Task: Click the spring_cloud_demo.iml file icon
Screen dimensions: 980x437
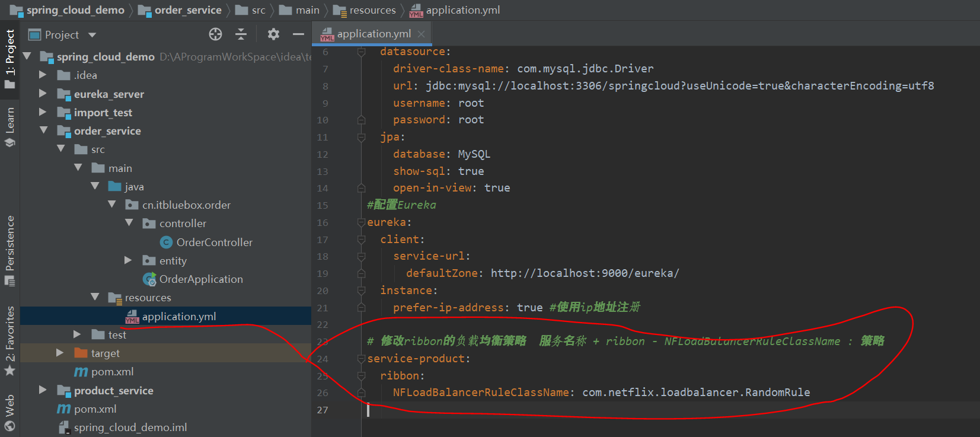Action: point(64,428)
